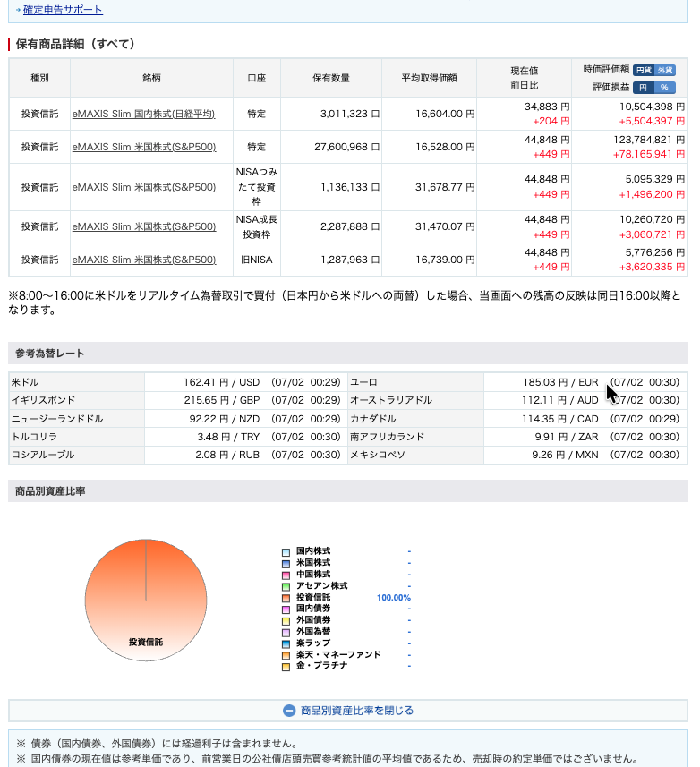Click the 3,011,323 口 holding quantity
700x767 pixels.
click(350, 114)
